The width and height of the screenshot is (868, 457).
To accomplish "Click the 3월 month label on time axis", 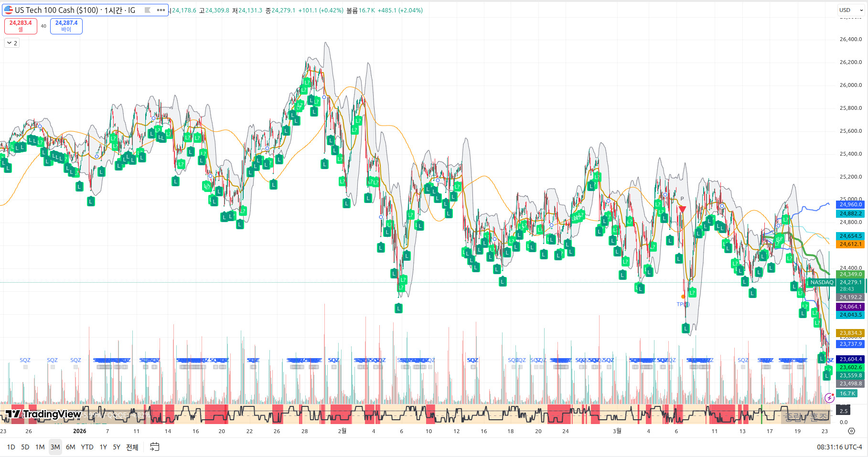I will pos(617,431).
